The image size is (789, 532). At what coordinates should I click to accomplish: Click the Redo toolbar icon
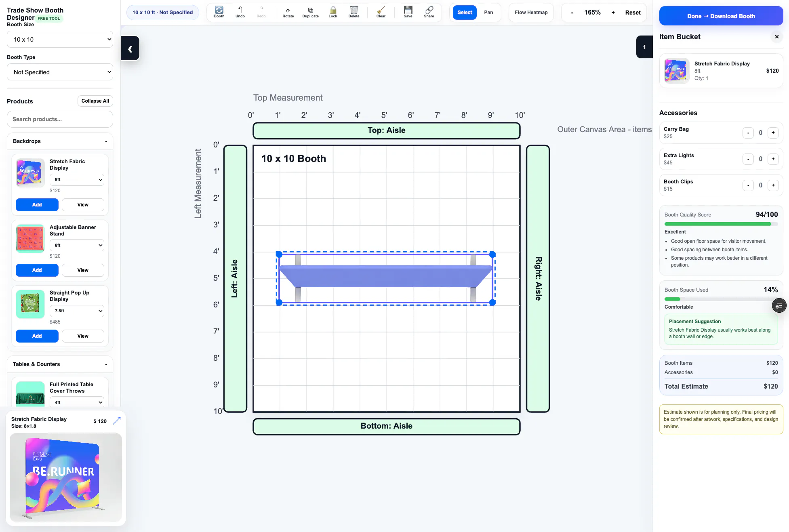tap(261, 12)
